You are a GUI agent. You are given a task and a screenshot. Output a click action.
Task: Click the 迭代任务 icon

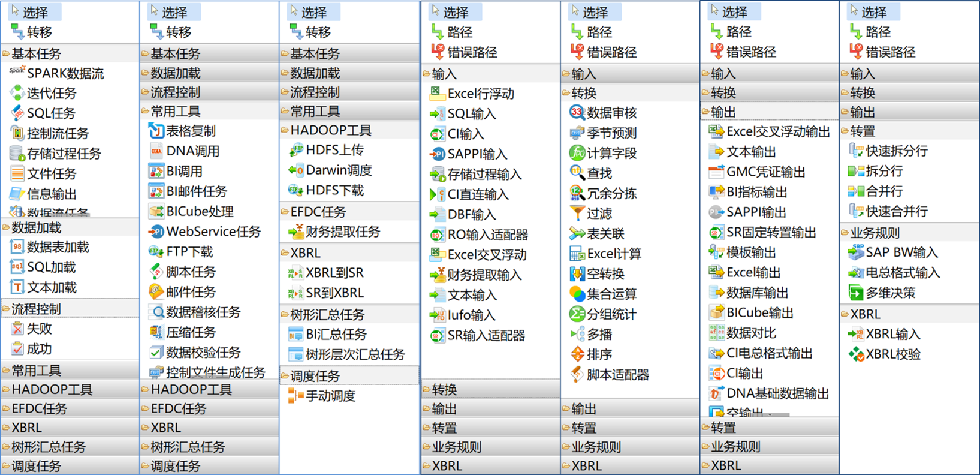pos(17,93)
